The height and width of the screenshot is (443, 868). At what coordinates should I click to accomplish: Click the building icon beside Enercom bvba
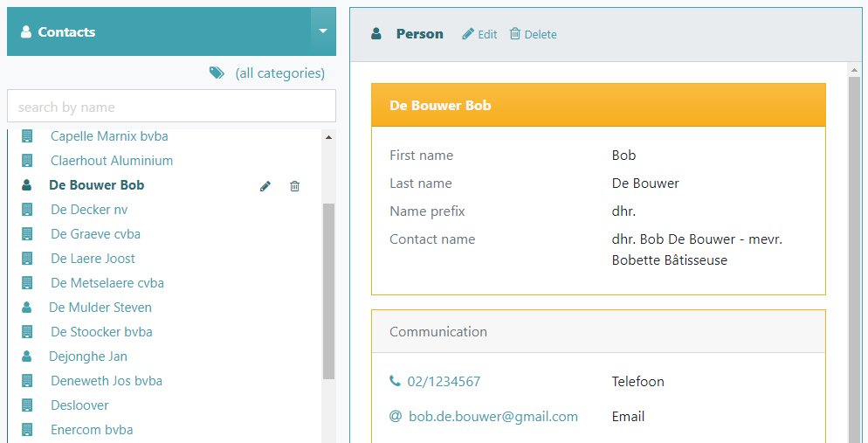[x=26, y=430]
